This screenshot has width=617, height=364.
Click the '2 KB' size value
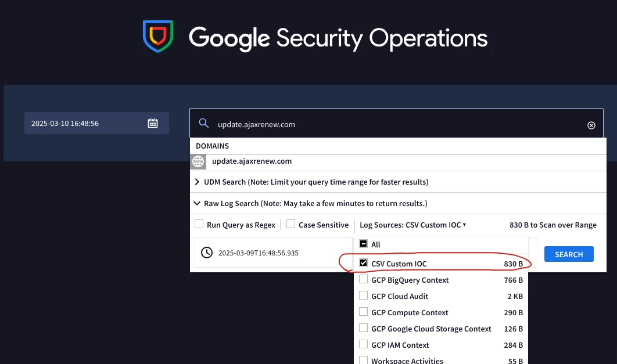point(515,297)
